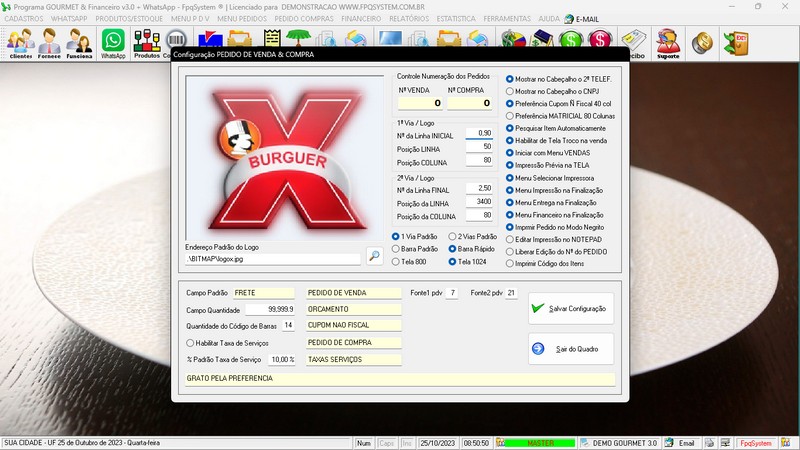Click Salvar Configuração button

571,308
